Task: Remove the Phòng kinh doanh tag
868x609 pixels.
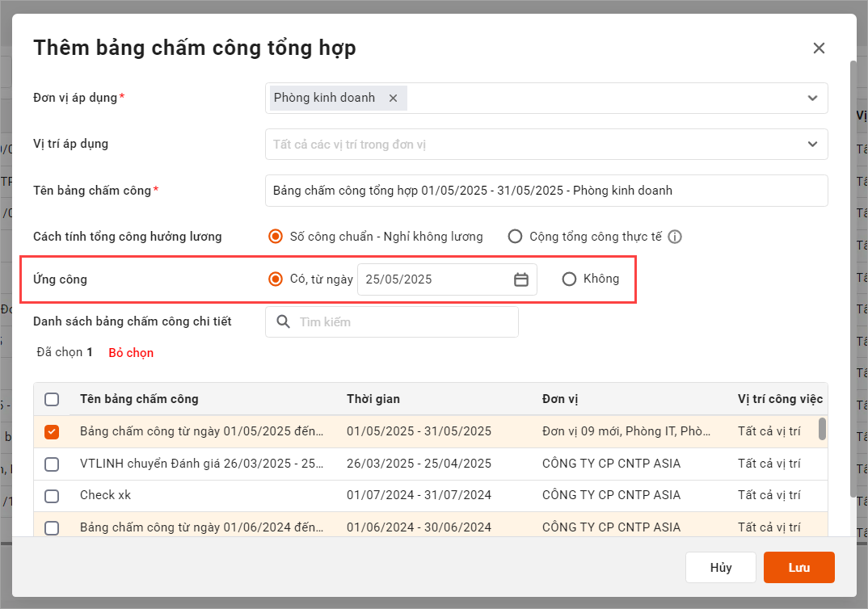Action: pos(394,98)
